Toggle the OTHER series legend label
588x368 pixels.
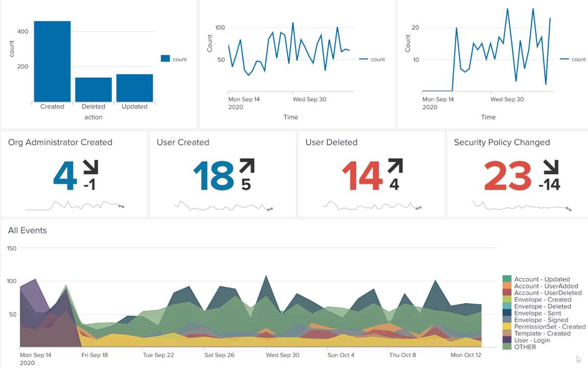tap(525, 347)
